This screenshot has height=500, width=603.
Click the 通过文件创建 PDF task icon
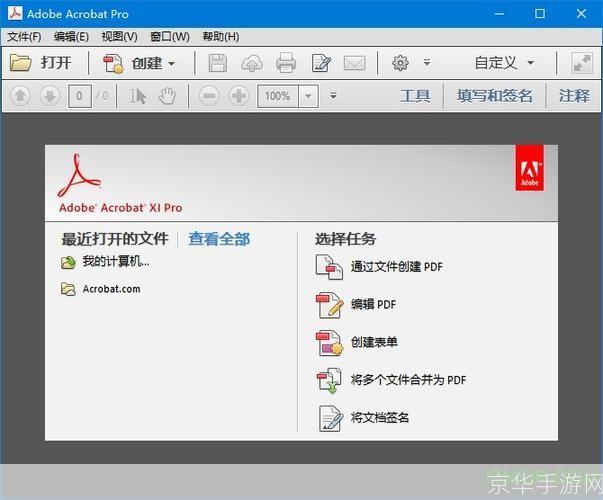tap(329, 267)
